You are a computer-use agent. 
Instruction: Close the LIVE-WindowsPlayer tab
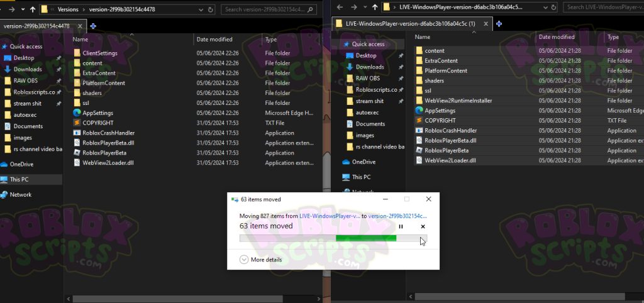coord(486,24)
